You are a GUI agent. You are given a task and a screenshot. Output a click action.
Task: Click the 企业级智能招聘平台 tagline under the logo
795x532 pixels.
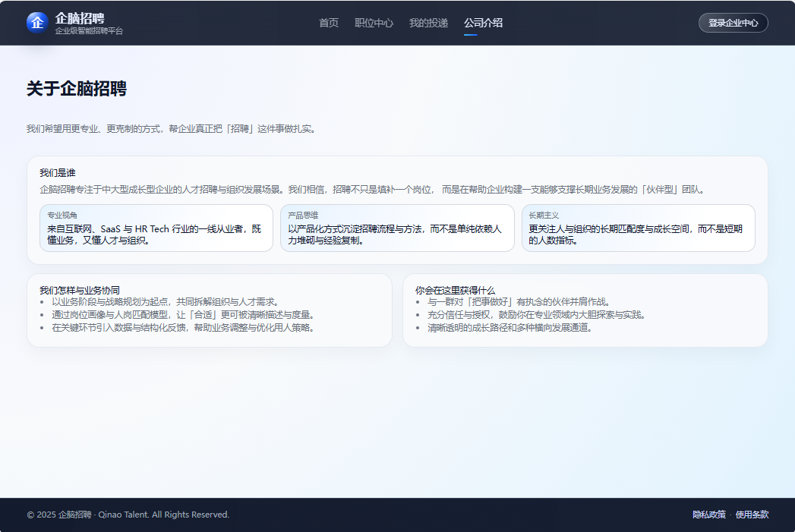89,31
